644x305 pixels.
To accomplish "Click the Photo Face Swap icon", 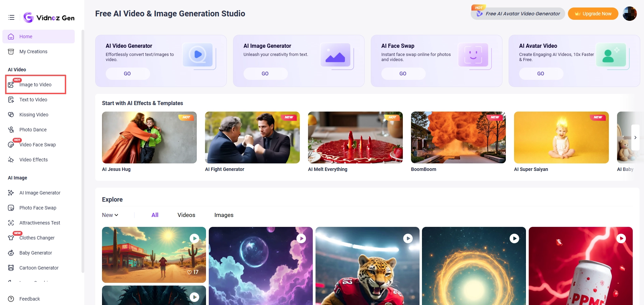I will (x=11, y=208).
